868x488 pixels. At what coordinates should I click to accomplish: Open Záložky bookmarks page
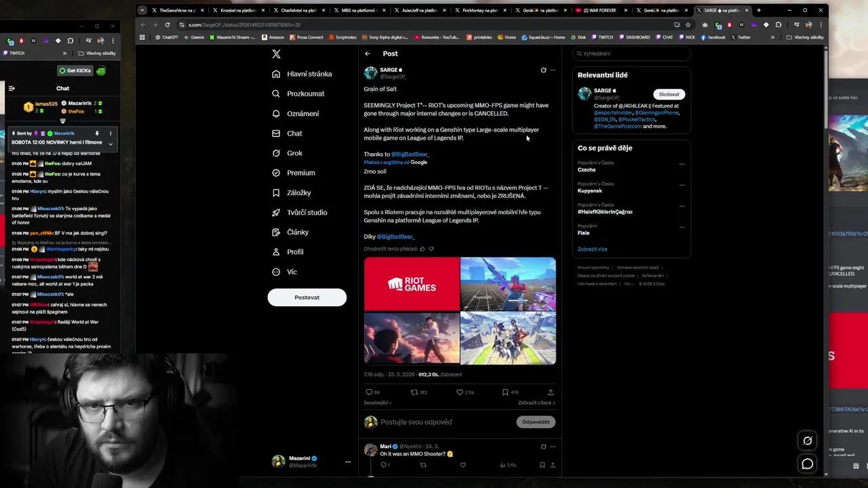click(x=292, y=192)
